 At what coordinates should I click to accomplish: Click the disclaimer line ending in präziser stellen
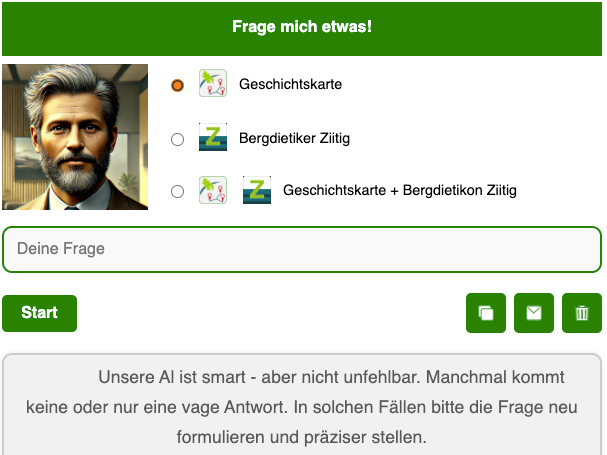click(x=302, y=437)
